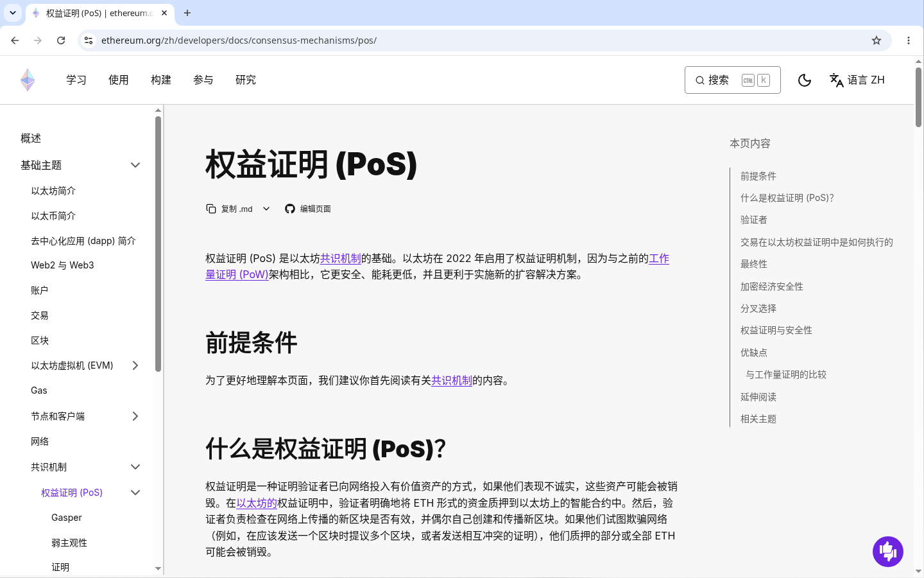Open Web2 与 Web3 in the sidebar
The height and width of the screenshot is (578, 924).
62,265
